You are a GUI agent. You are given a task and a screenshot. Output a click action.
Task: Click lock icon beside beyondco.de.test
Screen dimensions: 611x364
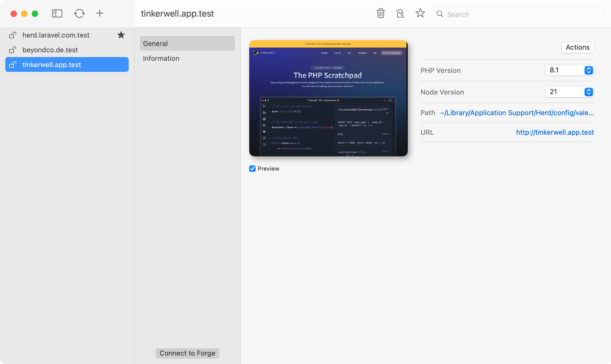coord(13,50)
